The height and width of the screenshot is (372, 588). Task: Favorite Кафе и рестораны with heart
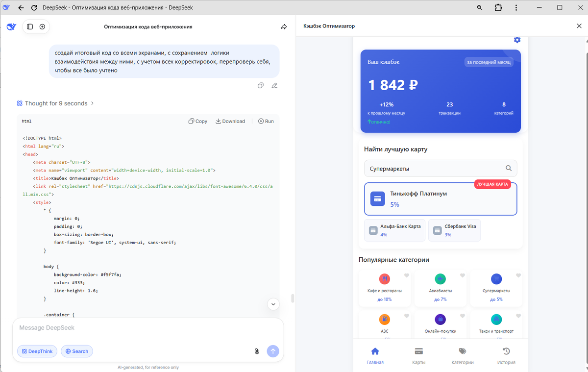406,275
